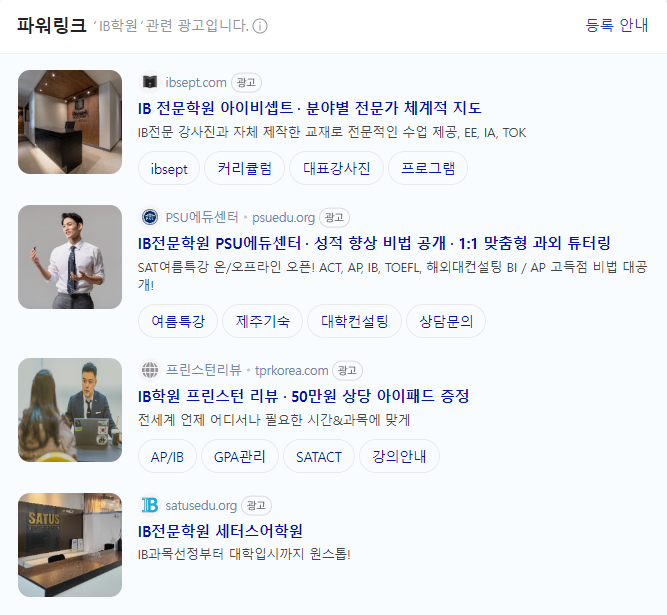Click the GPA관리 chip

tap(240, 456)
